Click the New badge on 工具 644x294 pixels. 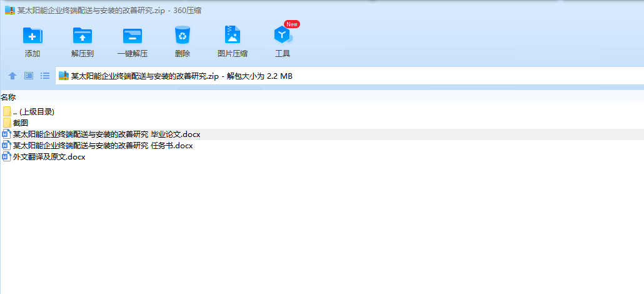tap(292, 24)
